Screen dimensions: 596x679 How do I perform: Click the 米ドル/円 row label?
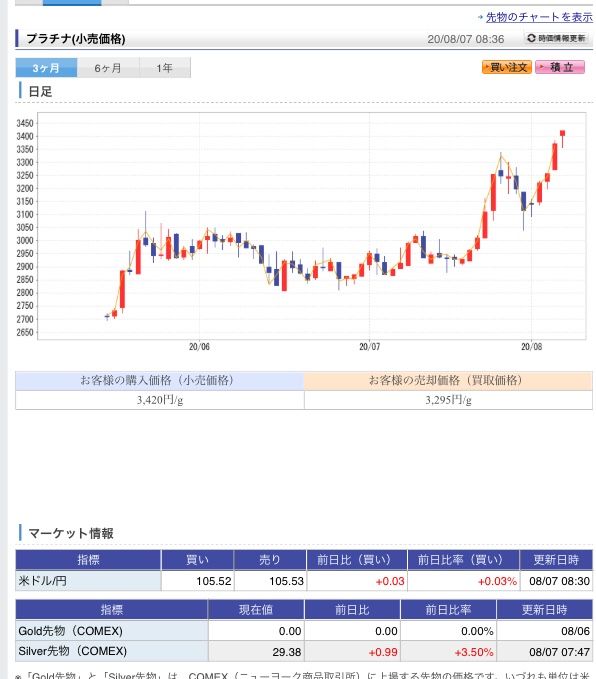click(x=88, y=581)
